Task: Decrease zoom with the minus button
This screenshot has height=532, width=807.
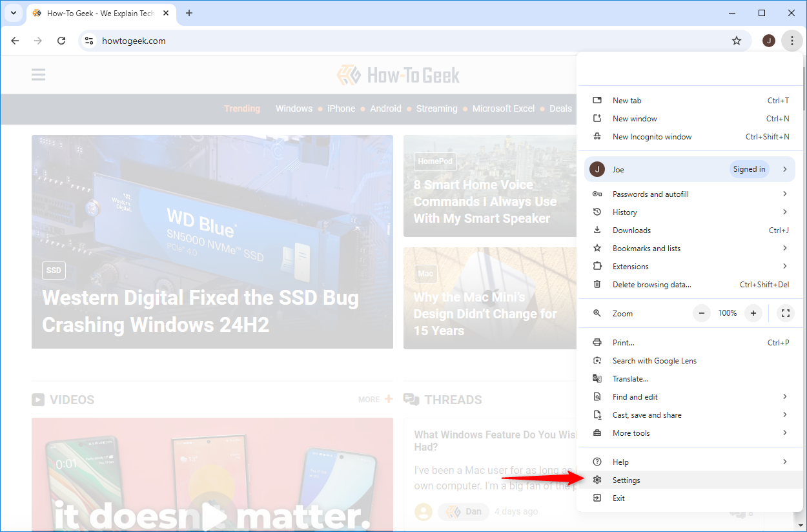Action: click(x=702, y=313)
